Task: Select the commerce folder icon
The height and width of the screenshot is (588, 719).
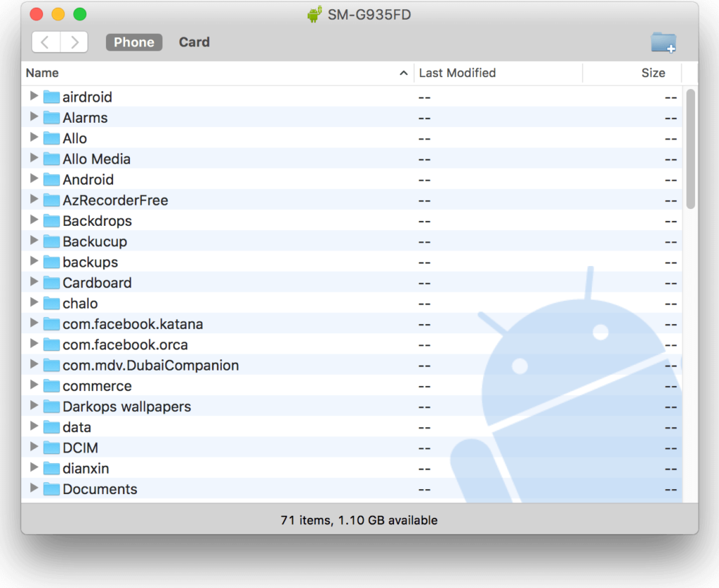Action: (51, 386)
